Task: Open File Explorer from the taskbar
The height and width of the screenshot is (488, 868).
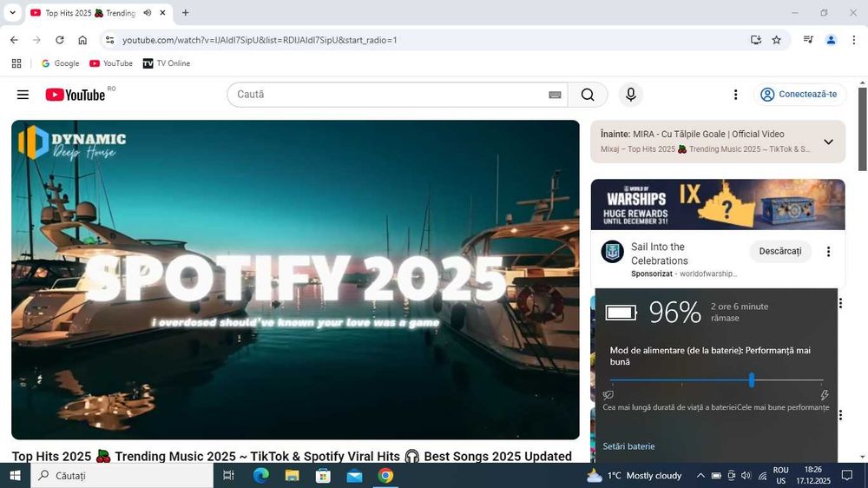Action: [x=292, y=476]
